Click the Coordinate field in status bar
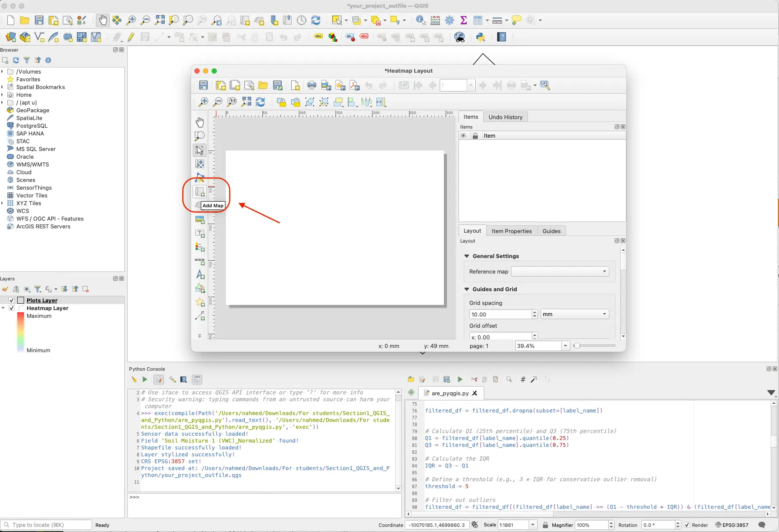Screen dimensions: 779x532 coord(437,525)
